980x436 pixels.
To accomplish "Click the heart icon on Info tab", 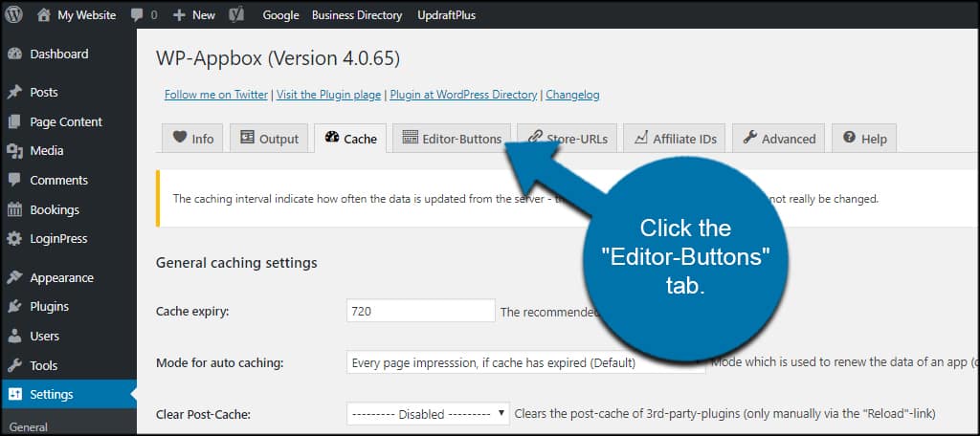I will (x=180, y=138).
